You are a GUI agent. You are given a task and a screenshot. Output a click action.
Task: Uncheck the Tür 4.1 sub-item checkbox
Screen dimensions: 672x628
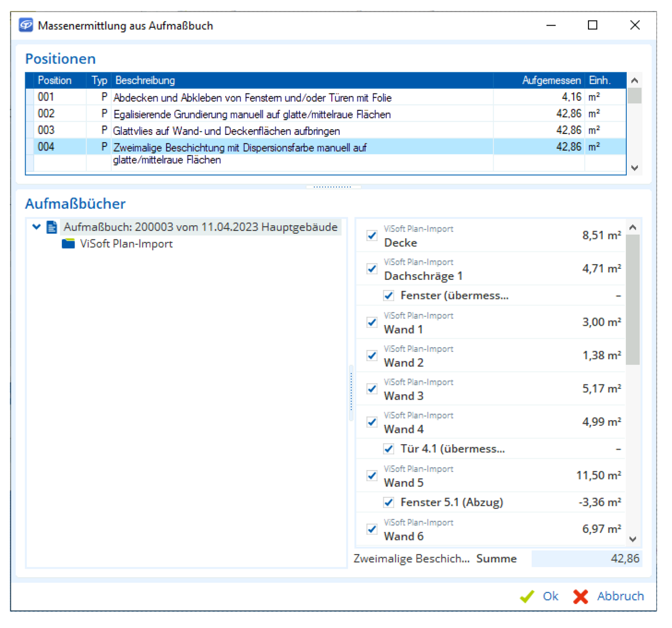pos(388,449)
